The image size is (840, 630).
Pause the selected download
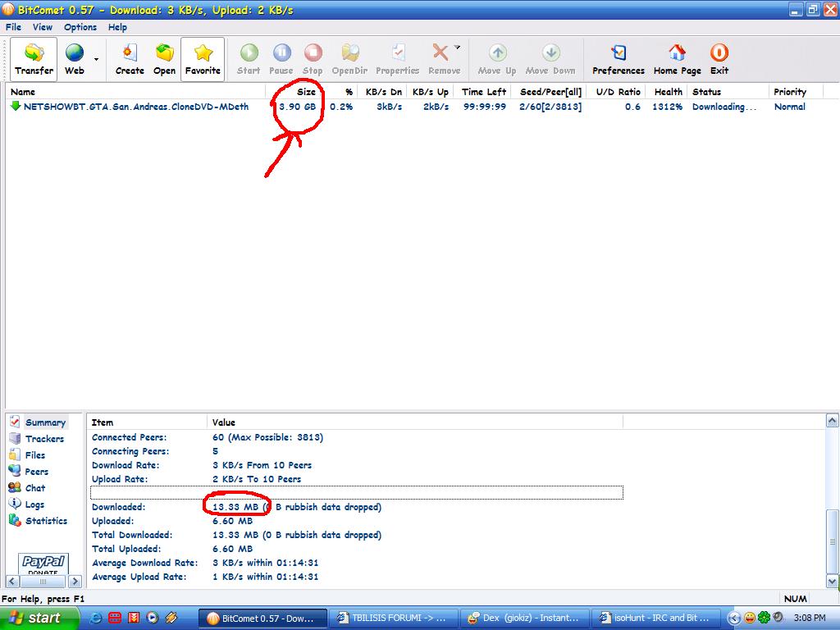281,59
